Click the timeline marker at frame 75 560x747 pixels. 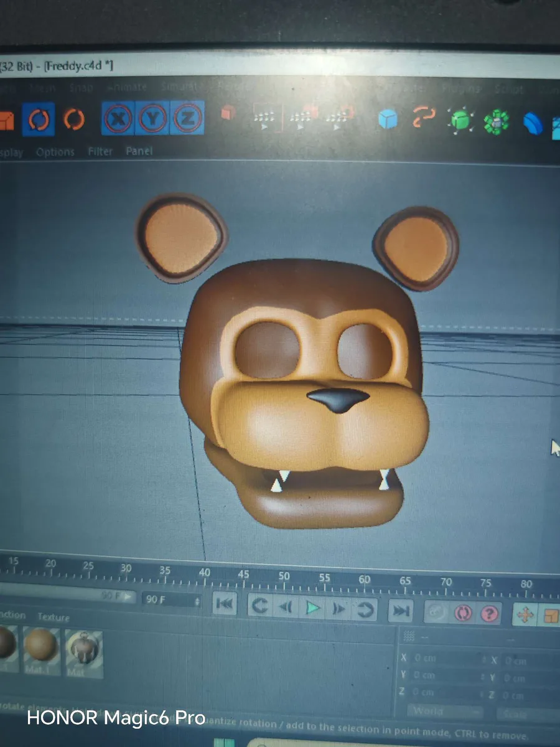485,583
